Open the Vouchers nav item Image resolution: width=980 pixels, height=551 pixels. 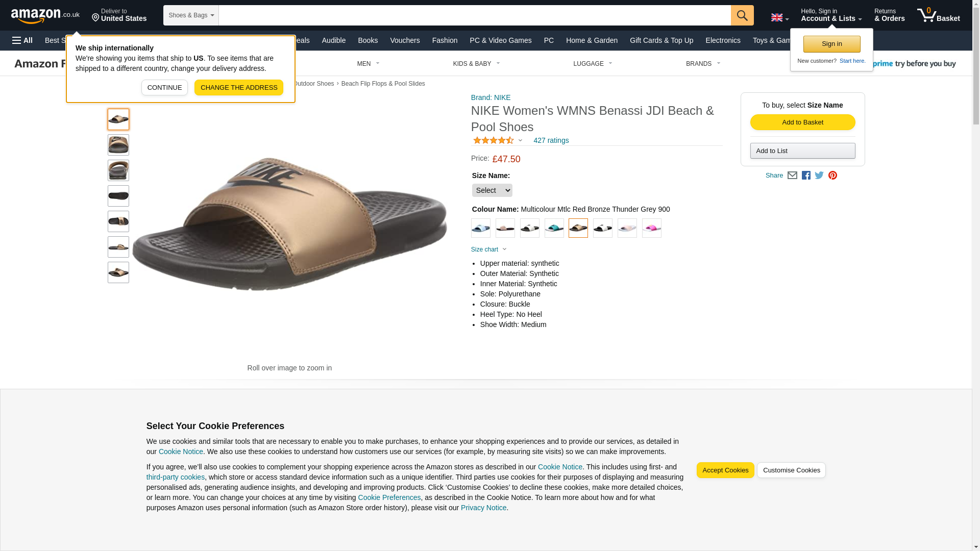click(404, 40)
